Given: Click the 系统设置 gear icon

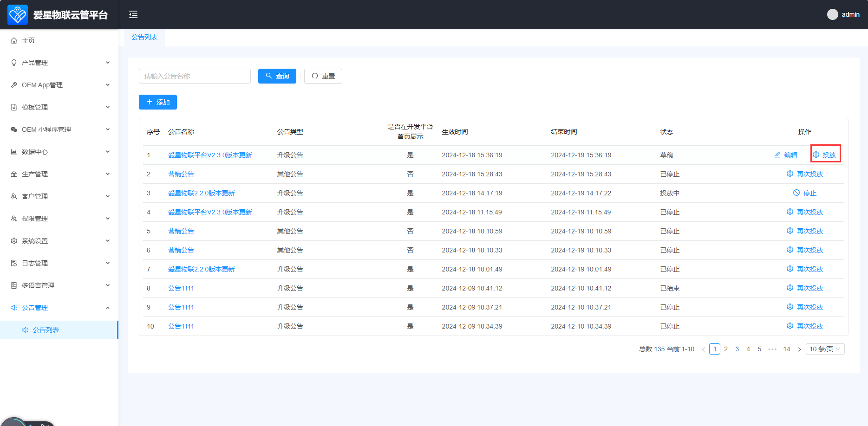Looking at the screenshot, I should (14, 241).
